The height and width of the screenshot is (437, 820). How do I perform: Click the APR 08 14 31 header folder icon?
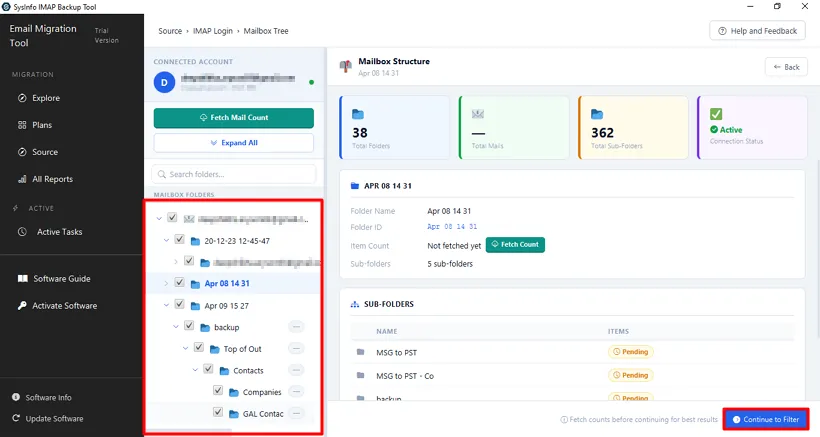355,186
